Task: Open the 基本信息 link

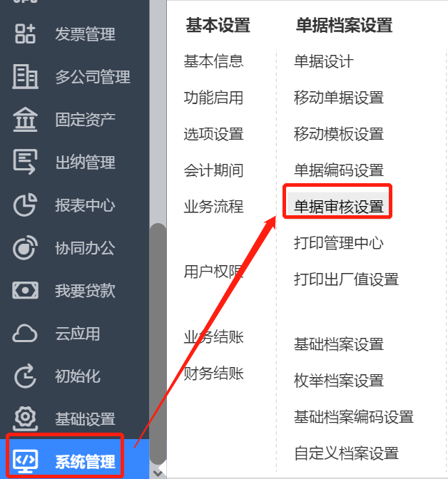Action: (213, 61)
